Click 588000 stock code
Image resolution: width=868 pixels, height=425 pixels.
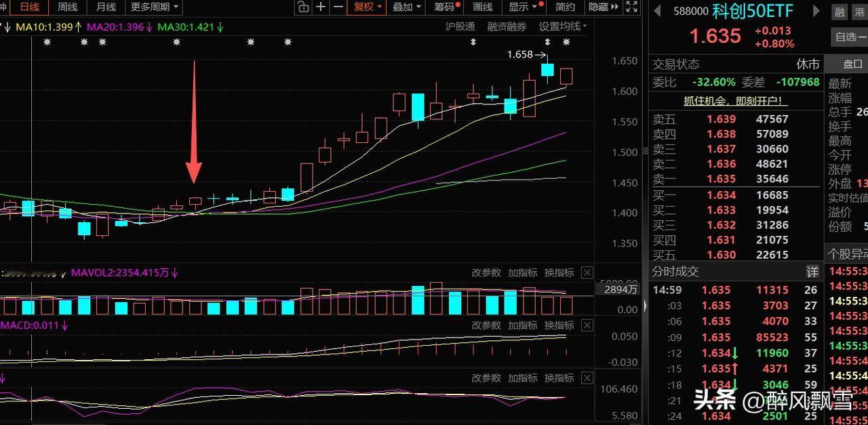(691, 12)
